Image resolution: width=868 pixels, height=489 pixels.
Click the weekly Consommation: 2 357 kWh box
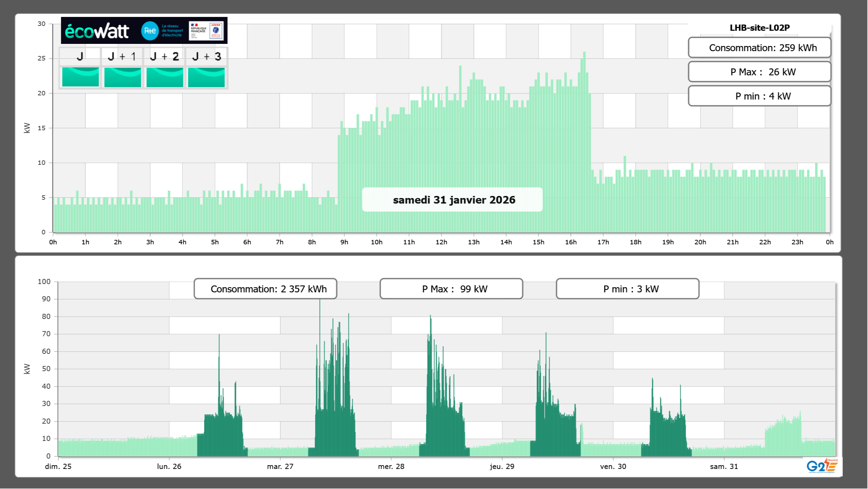tap(265, 289)
